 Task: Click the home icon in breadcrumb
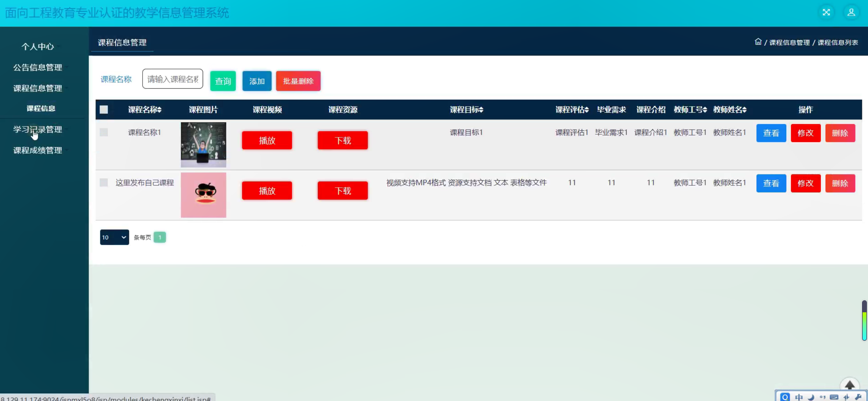pos(758,42)
